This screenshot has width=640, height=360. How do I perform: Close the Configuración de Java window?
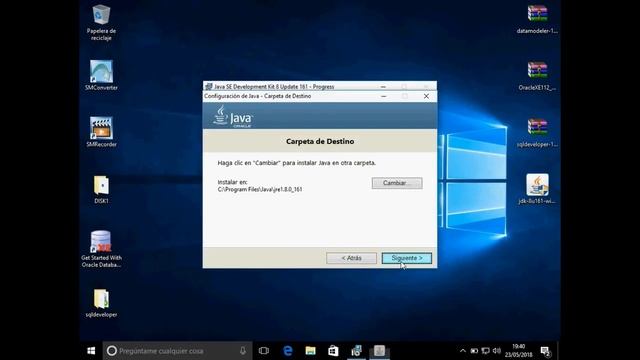tap(426, 96)
